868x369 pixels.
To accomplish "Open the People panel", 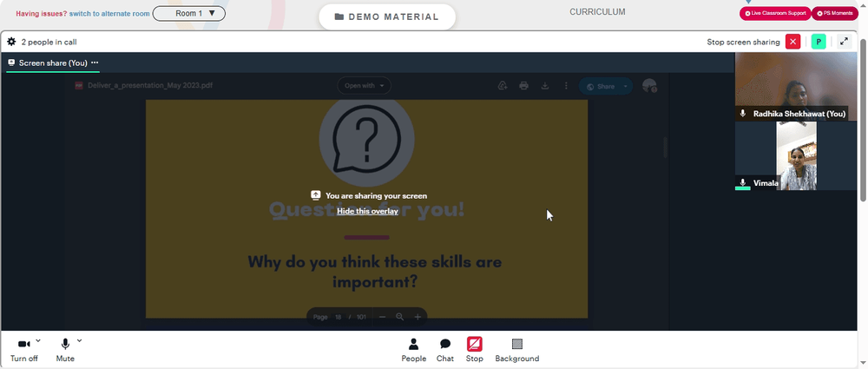I will pyautogui.click(x=413, y=351).
